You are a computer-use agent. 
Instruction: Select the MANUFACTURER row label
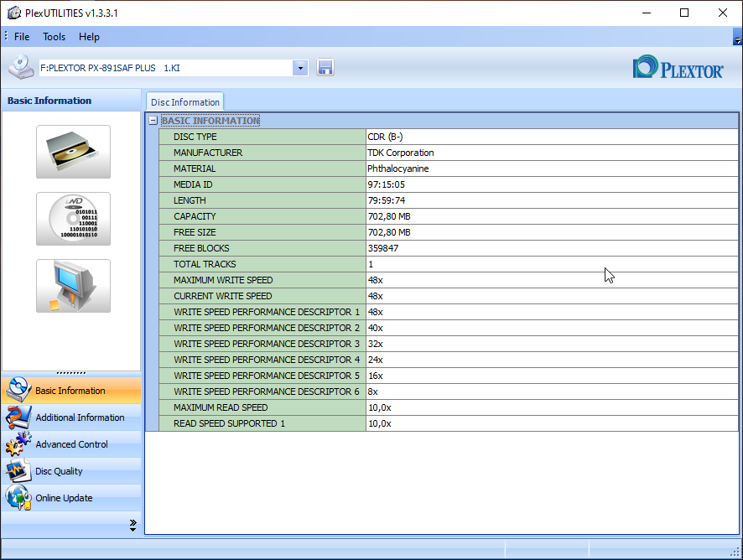click(x=208, y=153)
